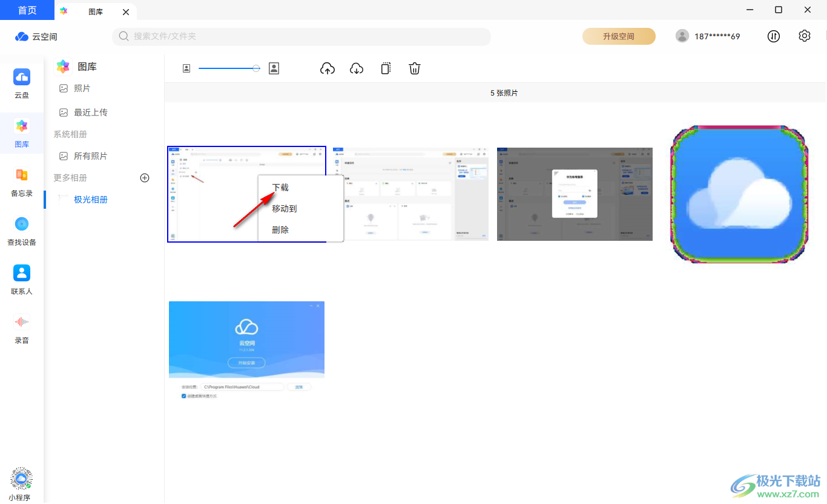Click the trash delete toolbar icon

click(415, 68)
